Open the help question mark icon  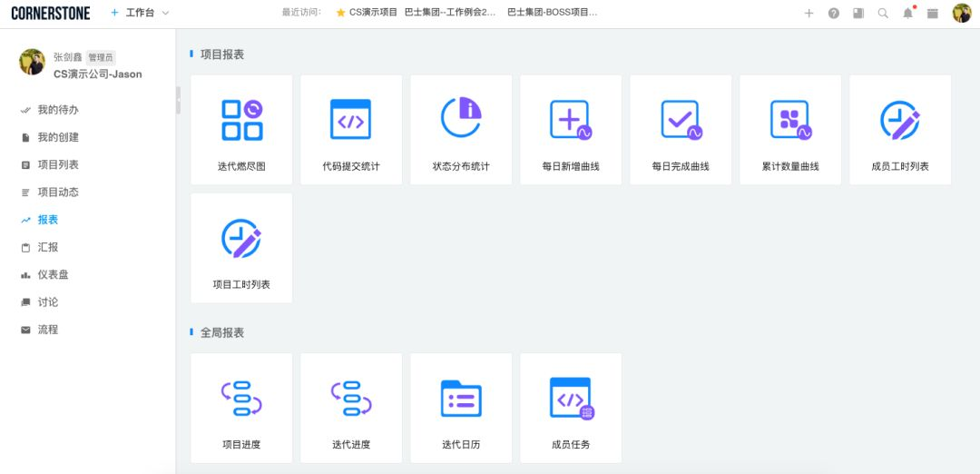click(x=834, y=13)
